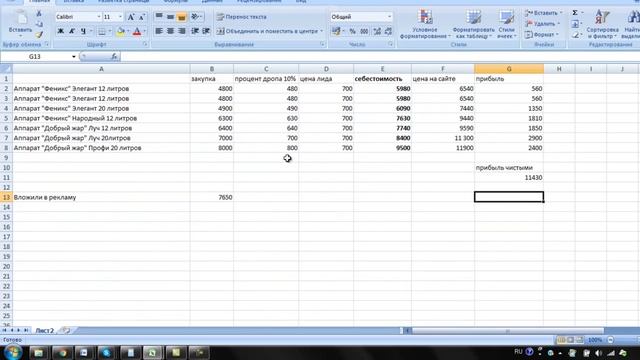
Task: Click the text orientation icon
Action: click(196, 17)
